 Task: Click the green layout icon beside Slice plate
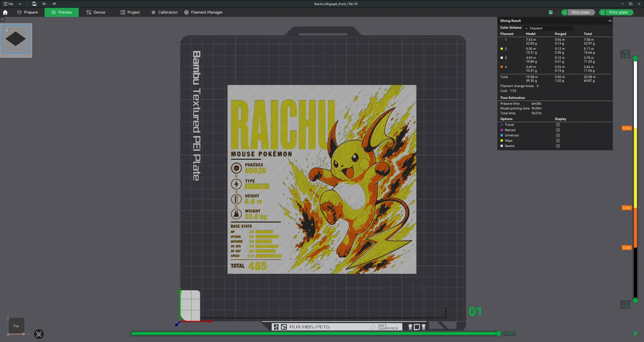(551, 12)
